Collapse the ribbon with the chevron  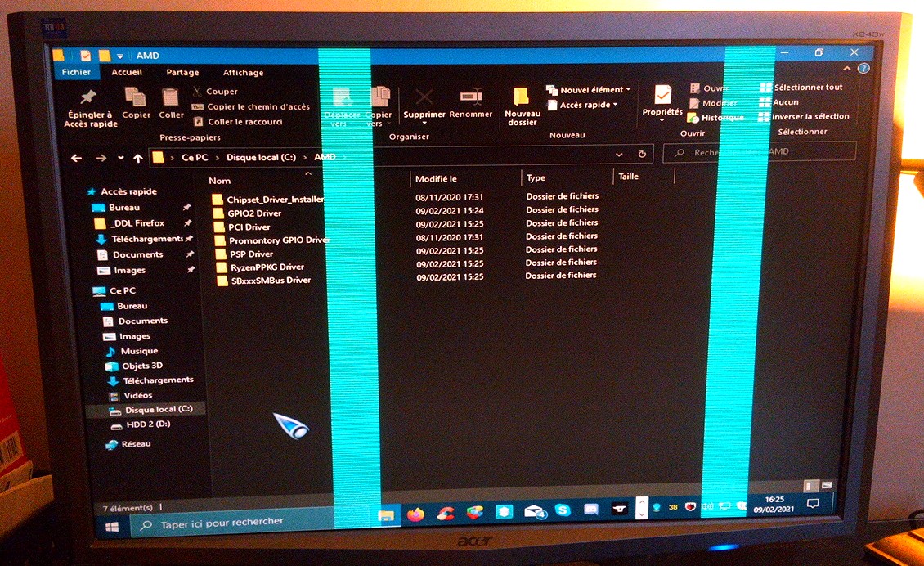point(847,69)
